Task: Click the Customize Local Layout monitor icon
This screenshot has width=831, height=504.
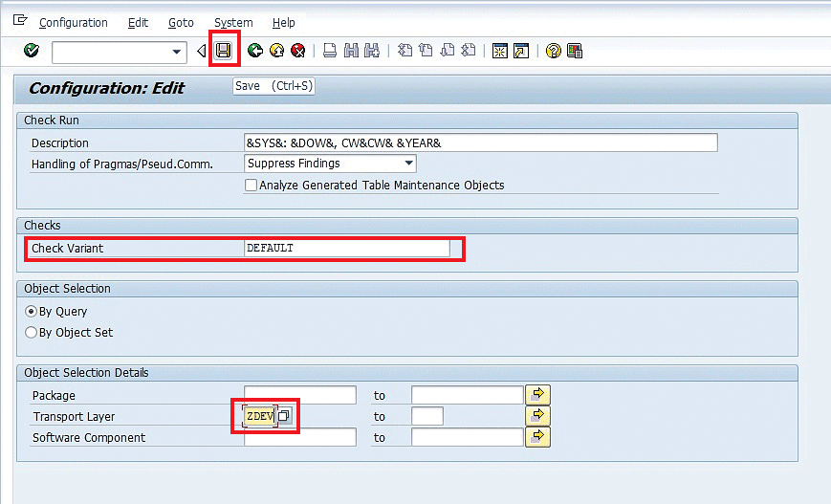Action: 575,51
